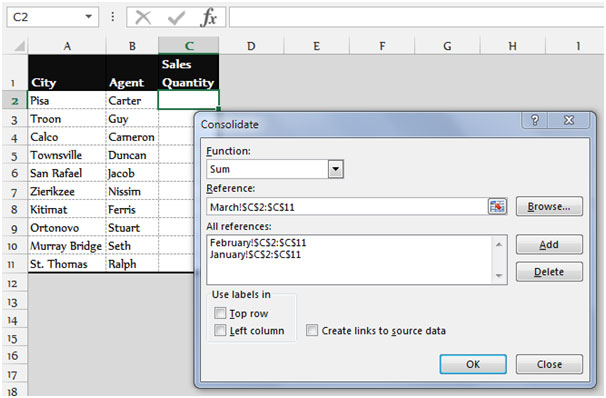
Task: Select row 2 header
Action: pos(14,100)
